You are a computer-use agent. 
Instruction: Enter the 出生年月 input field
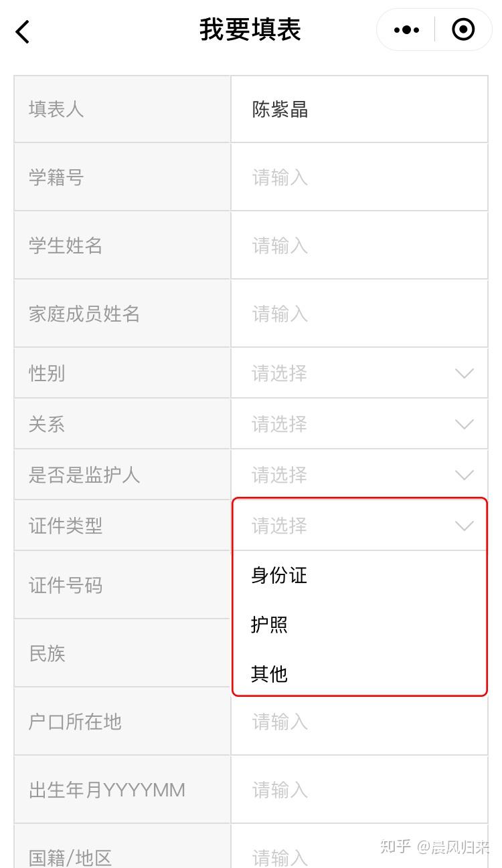359,790
